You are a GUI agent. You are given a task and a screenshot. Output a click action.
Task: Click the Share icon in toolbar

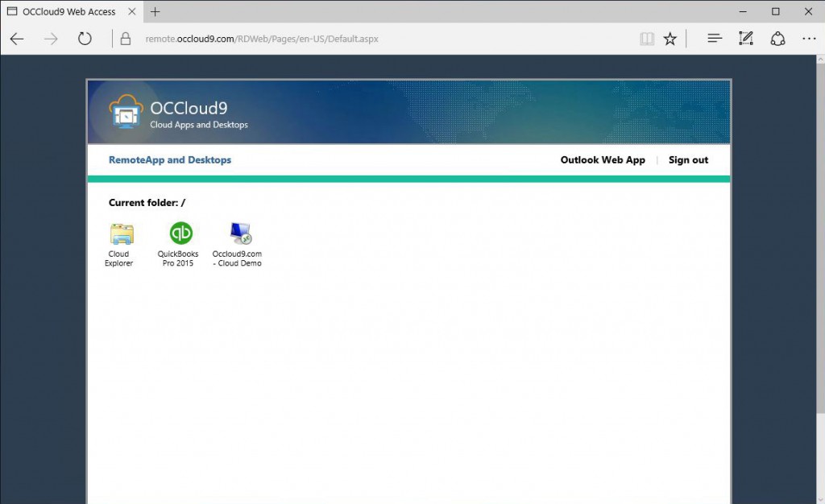(777, 39)
